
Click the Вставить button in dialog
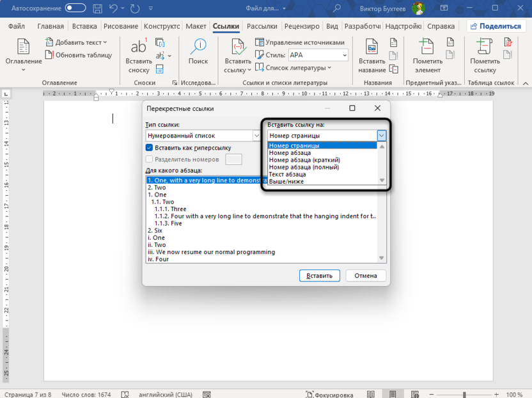[319, 275]
